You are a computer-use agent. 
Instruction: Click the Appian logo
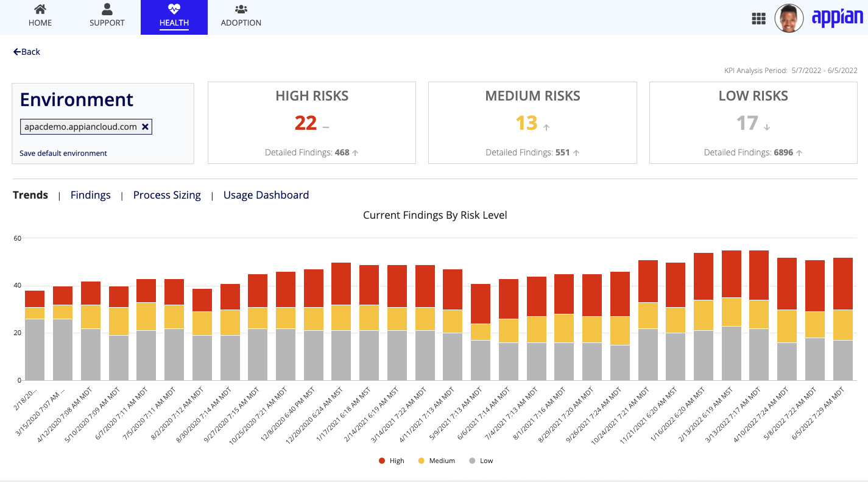click(x=838, y=17)
